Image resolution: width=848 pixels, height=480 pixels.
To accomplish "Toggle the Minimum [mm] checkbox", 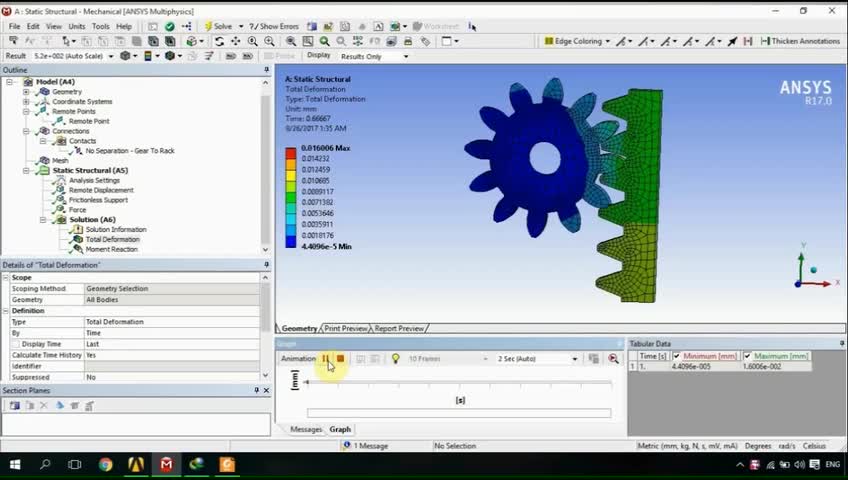I will [x=677, y=356].
